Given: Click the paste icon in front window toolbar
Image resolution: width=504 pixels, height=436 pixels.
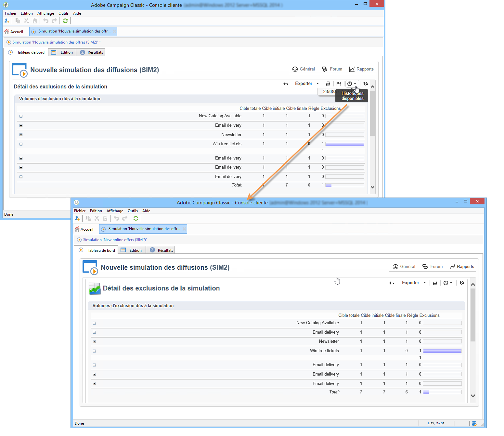Looking at the screenshot, I should tap(105, 218).
